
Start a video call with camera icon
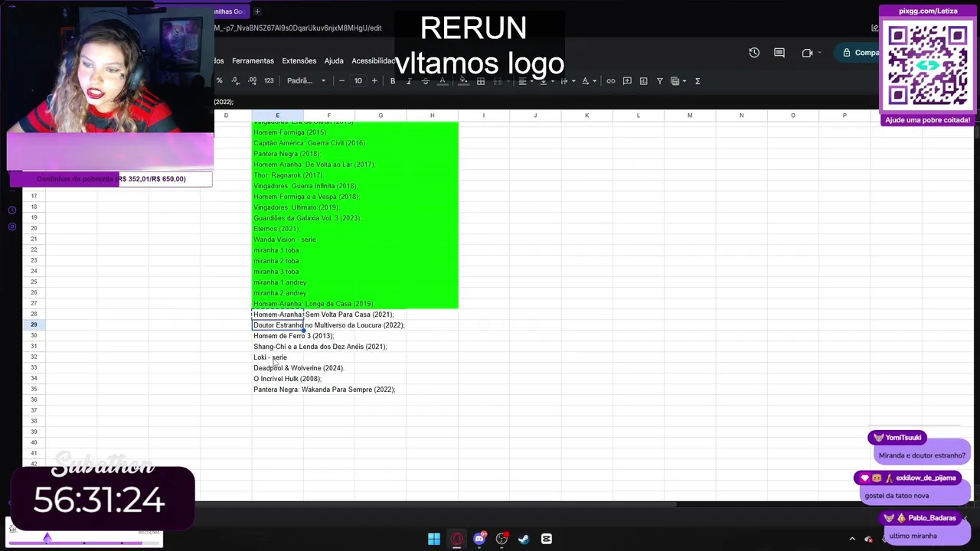[807, 53]
